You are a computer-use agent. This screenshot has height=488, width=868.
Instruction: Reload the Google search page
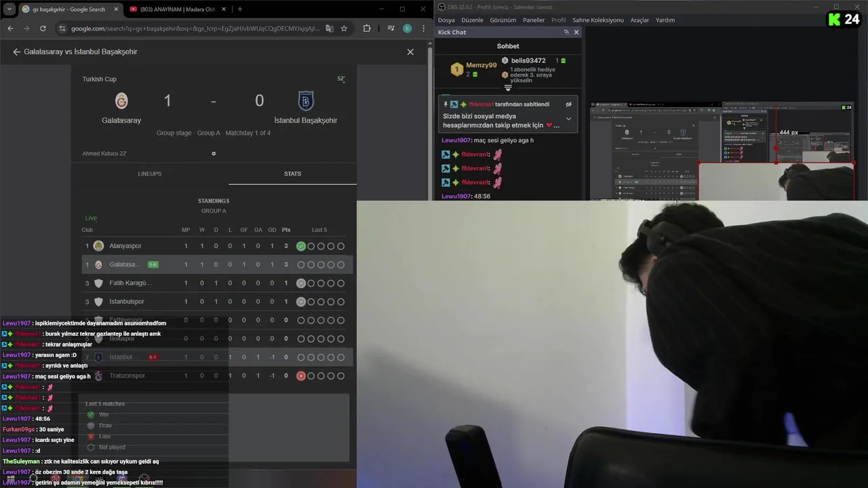[x=43, y=28]
